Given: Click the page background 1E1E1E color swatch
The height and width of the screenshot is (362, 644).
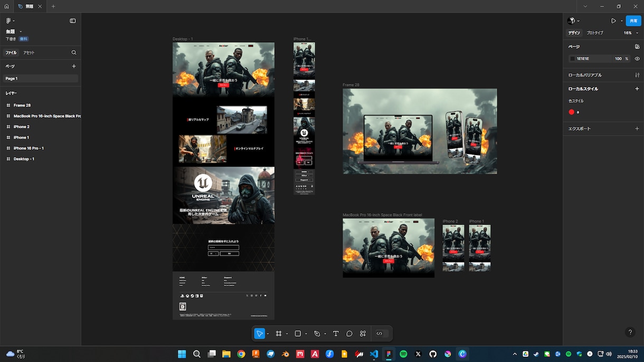Looking at the screenshot, I should pyautogui.click(x=572, y=59).
